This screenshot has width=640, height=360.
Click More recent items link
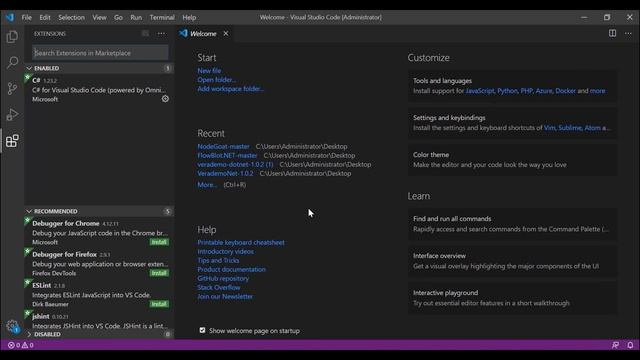click(x=207, y=184)
